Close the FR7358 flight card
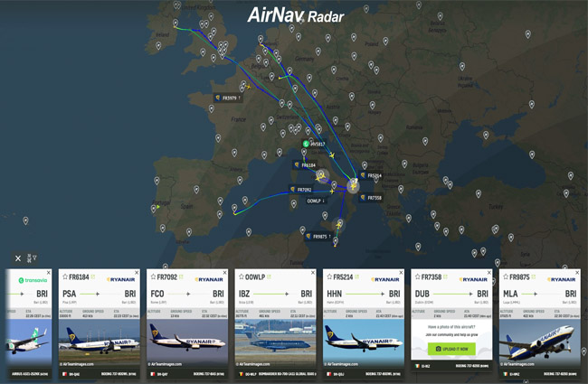 point(489,272)
